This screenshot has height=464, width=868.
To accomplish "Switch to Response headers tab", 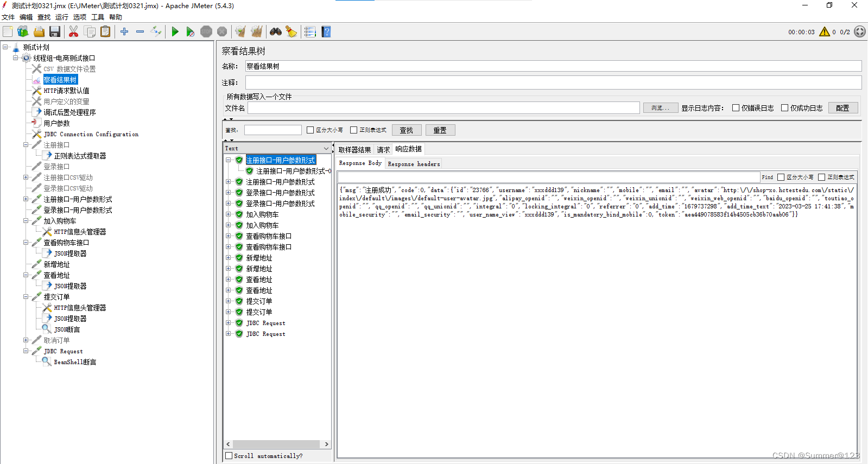I will 414,164.
